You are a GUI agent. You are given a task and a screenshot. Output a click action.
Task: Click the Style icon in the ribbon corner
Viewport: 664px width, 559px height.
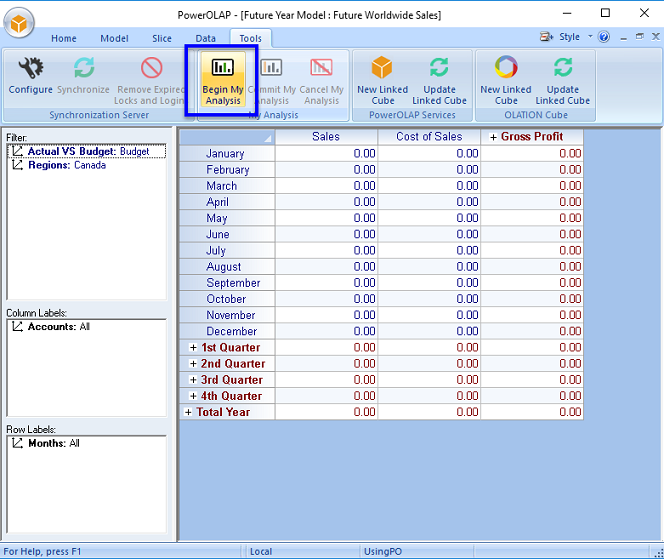(x=546, y=37)
